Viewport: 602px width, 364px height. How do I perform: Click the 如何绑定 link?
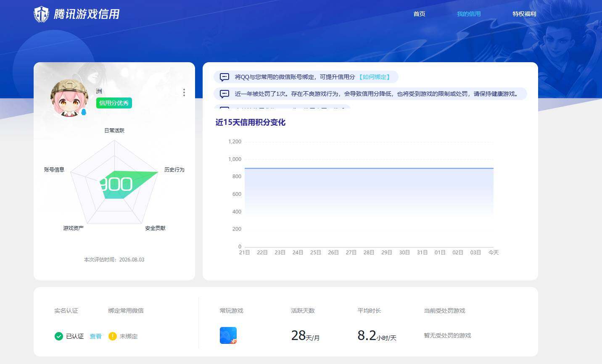(x=374, y=77)
